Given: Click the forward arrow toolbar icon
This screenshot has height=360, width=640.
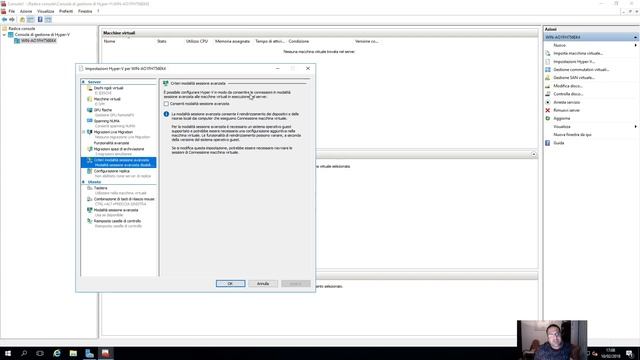Looking at the screenshot, I should (x=12, y=20).
